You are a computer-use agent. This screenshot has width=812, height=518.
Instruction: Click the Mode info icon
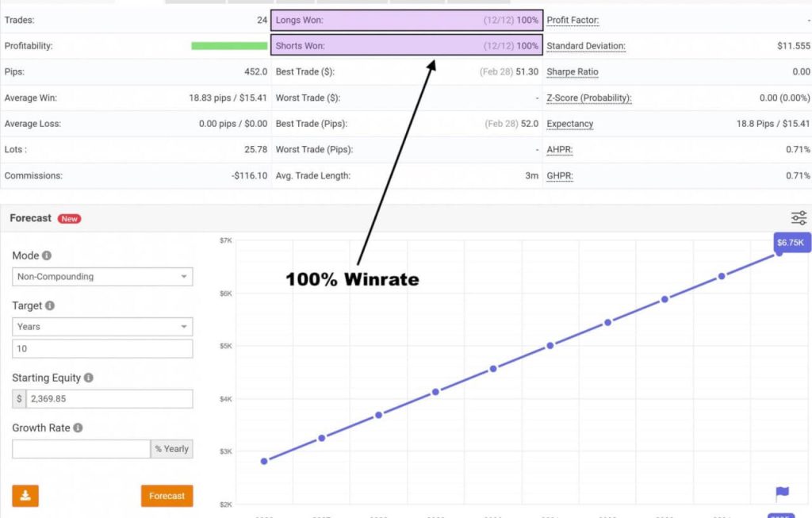47,256
